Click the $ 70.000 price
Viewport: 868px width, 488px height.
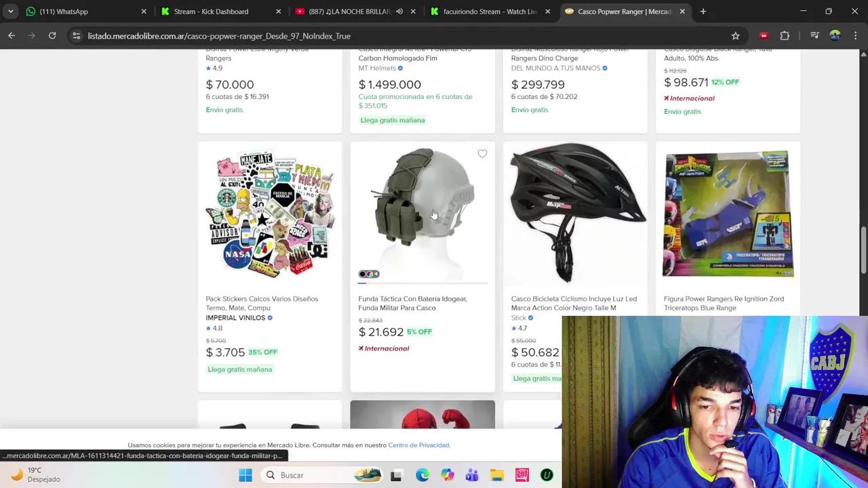230,84
